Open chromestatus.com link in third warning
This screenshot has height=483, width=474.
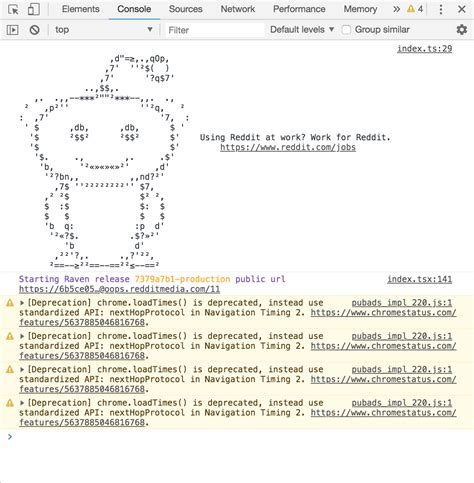(x=383, y=379)
